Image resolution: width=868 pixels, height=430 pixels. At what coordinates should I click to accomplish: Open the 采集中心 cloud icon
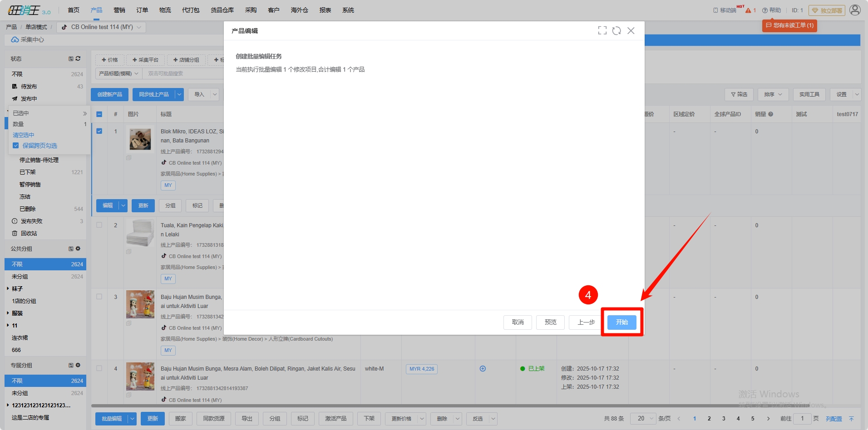point(15,40)
